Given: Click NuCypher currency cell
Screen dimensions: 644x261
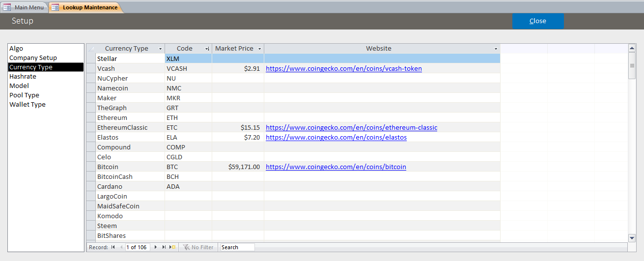Looking at the screenshot, I should (130, 79).
